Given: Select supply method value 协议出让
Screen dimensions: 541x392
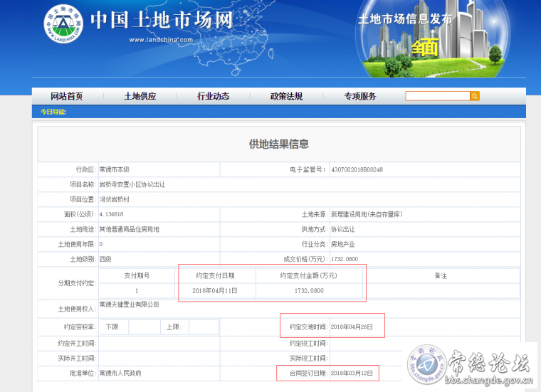Looking at the screenshot, I should pyautogui.click(x=343, y=229).
